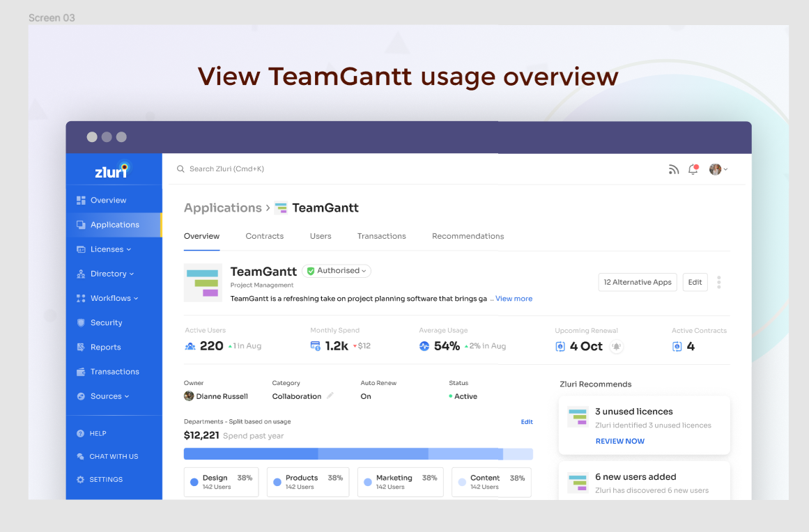Image resolution: width=809 pixels, height=532 pixels.
Task: Click the Monthly Spend icon
Action: pyautogui.click(x=315, y=346)
